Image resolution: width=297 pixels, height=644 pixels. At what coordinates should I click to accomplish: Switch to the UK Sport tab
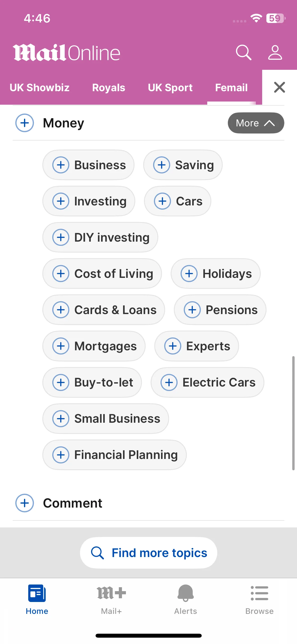point(170,88)
